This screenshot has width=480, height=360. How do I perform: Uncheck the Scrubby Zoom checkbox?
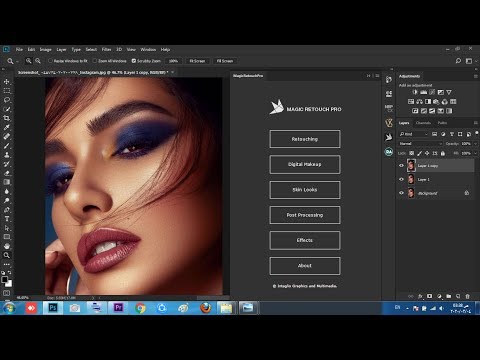pos(134,61)
